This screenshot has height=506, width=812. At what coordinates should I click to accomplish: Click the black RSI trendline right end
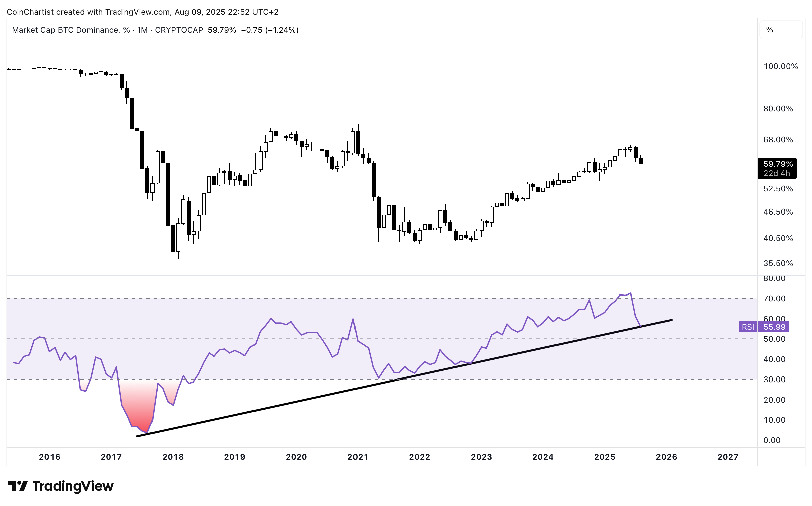670,320
